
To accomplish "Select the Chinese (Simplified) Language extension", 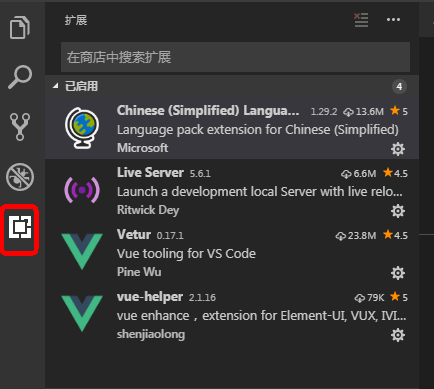I will pyautogui.click(x=232, y=128).
